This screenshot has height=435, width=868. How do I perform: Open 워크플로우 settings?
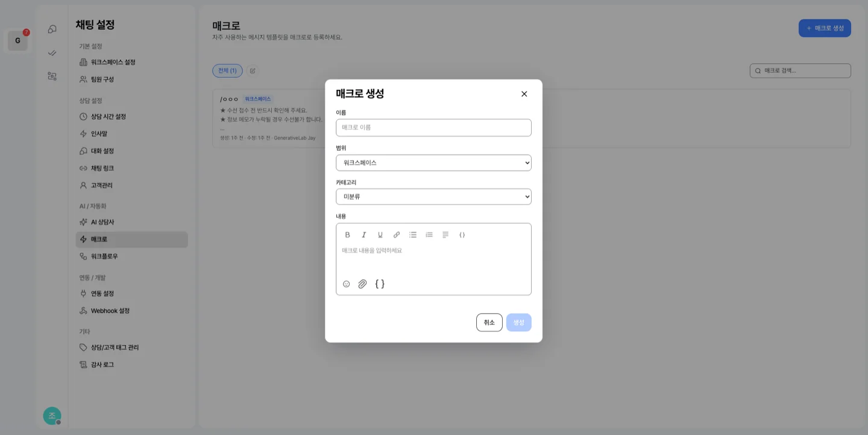pos(131,256)
